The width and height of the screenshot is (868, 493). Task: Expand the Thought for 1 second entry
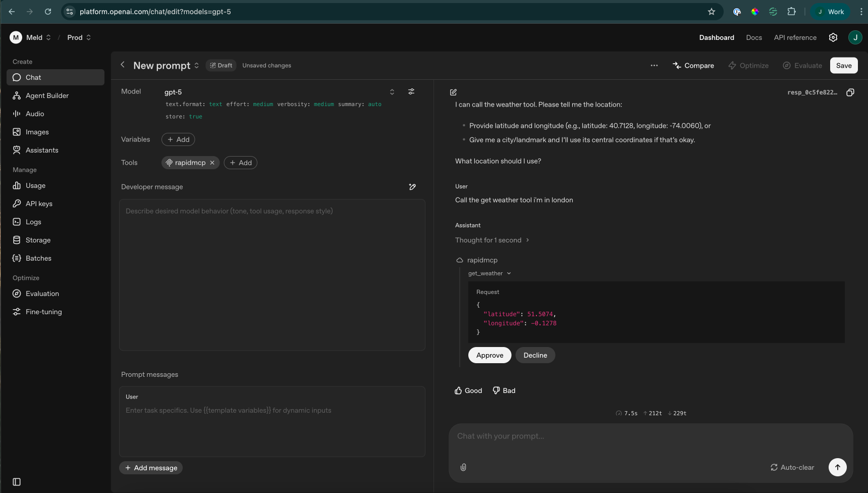(x=492, y=240)
